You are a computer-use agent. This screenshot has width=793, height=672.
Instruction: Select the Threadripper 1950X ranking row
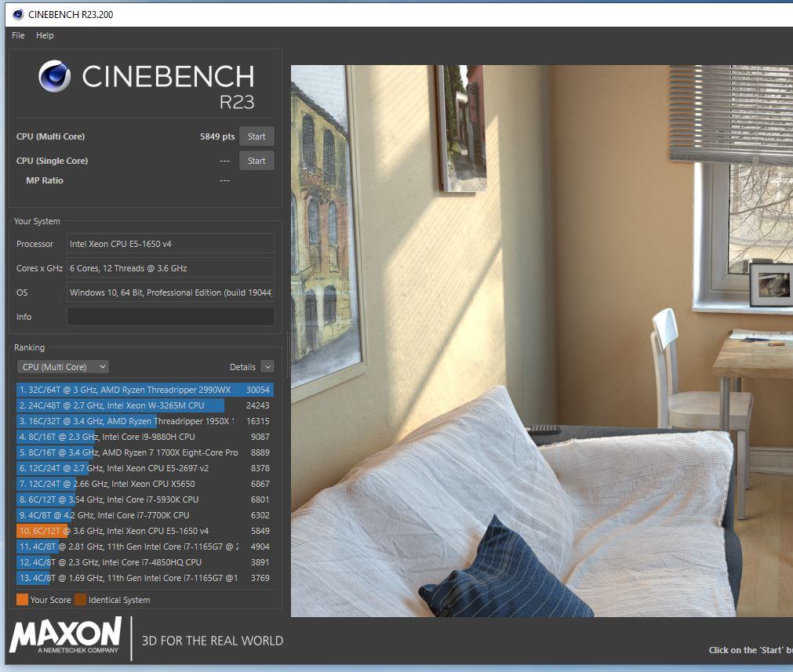(x=145, y=421)
